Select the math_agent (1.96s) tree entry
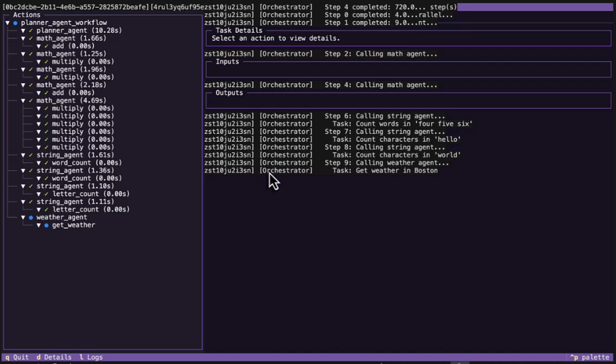The height and width of the screenshot is (364, 616). (71, 69)
